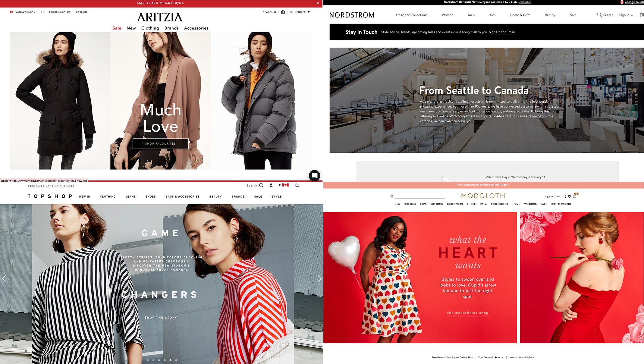
Task: Open Topshop Bags & Accessories menu
Action: 182,196
